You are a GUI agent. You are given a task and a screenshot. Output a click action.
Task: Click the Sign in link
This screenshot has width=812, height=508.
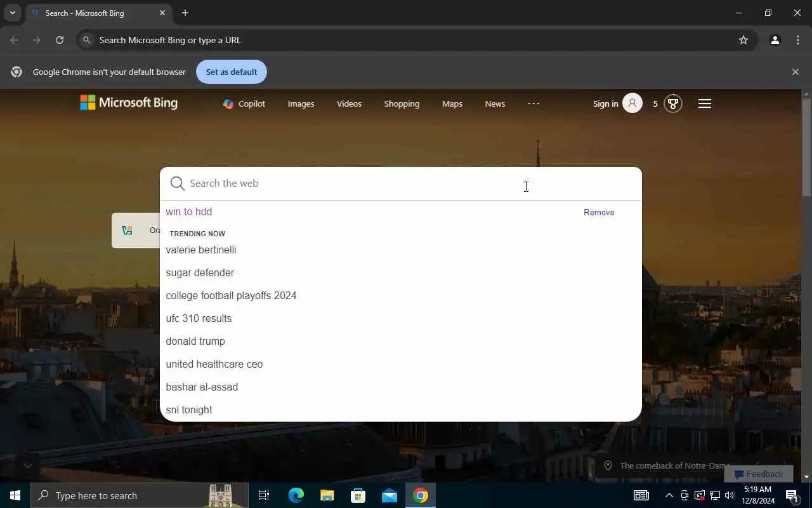click(605, 104)
